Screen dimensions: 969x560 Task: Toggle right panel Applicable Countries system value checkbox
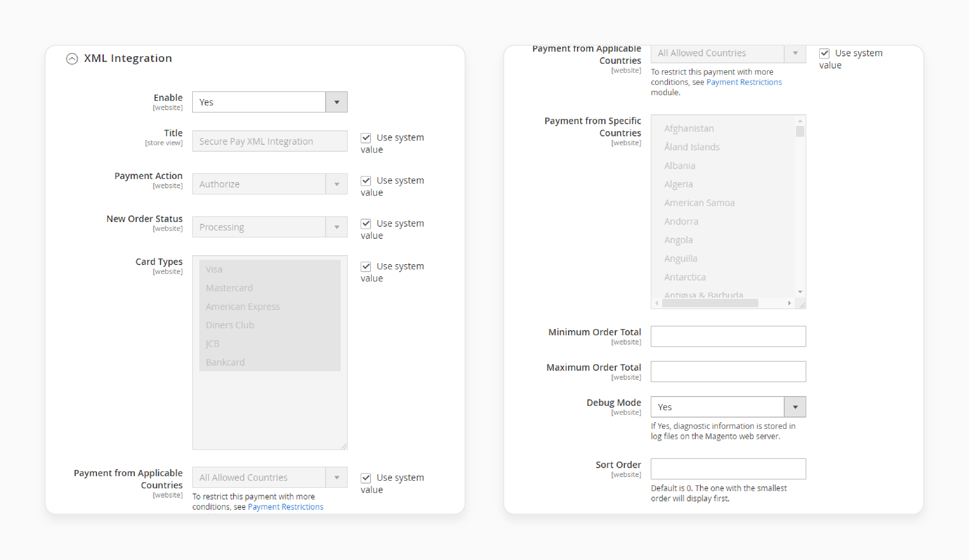pos(824,53)
